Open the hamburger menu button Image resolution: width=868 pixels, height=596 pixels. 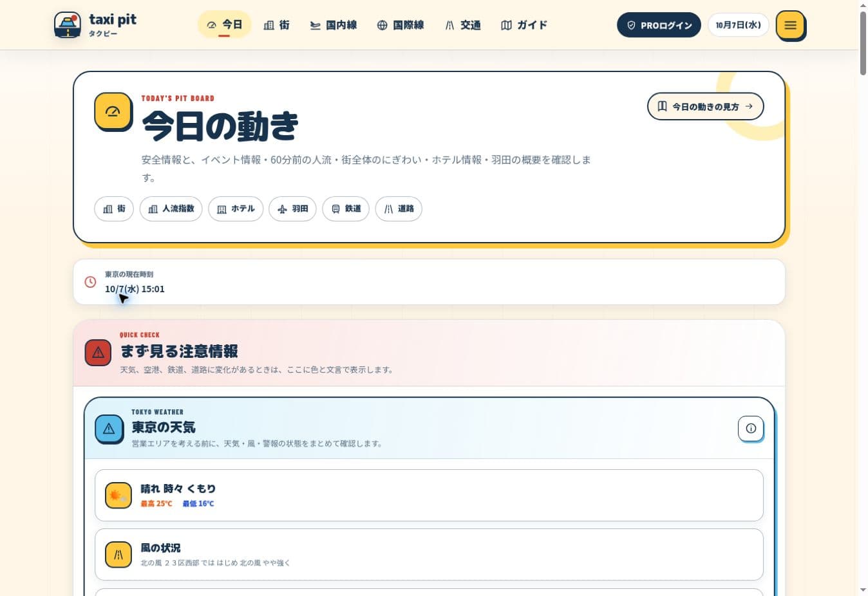pos(790,25)
